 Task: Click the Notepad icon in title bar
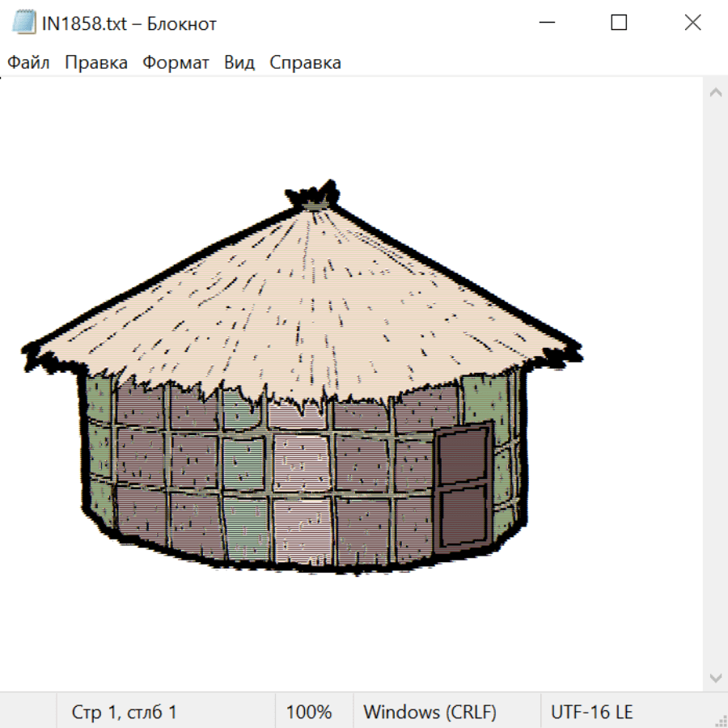(24, 23)
